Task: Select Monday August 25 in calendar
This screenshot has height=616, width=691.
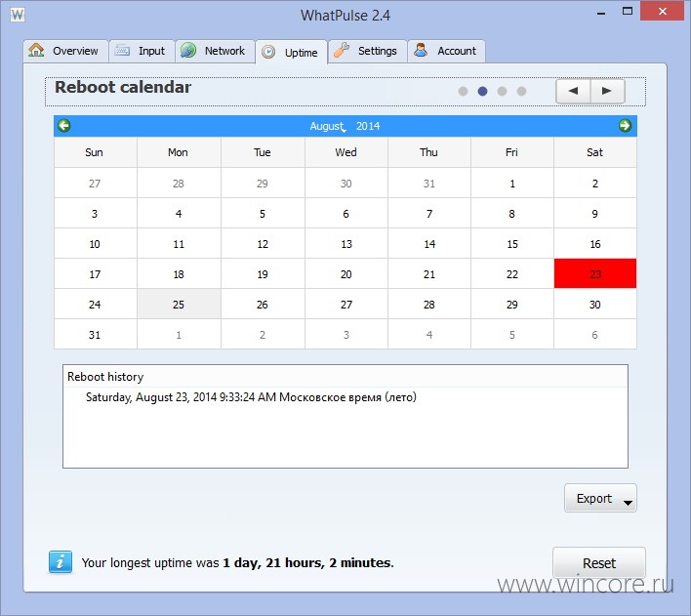Action: tap(179, 305)
